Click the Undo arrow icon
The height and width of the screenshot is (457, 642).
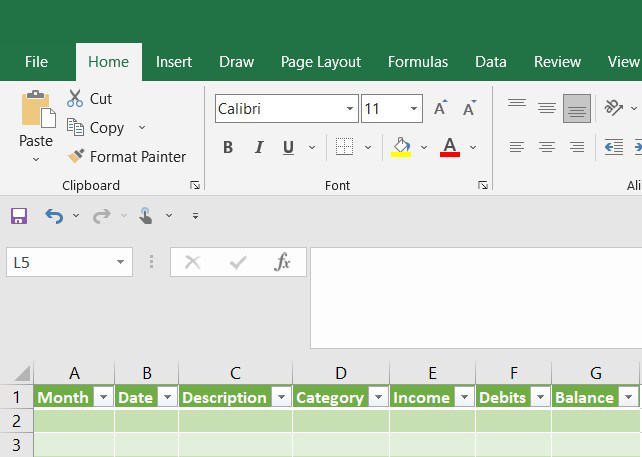(x=53, y=215)
